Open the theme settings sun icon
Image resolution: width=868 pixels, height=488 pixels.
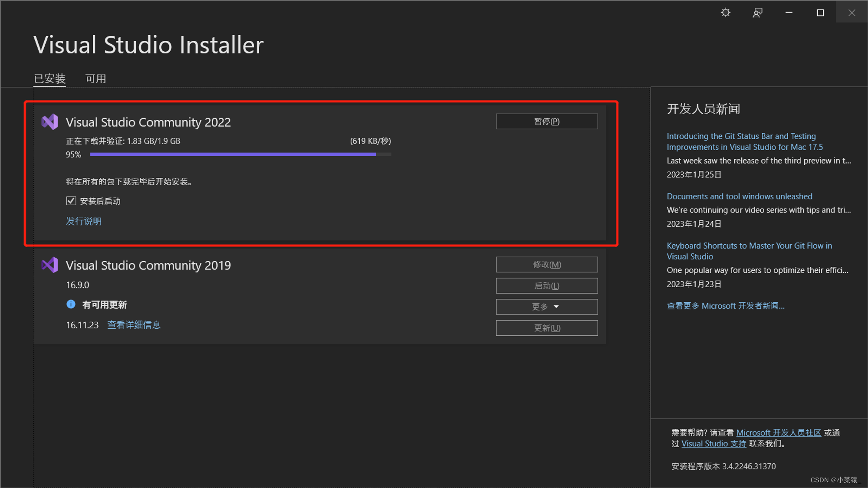click(x=726, y=13)
